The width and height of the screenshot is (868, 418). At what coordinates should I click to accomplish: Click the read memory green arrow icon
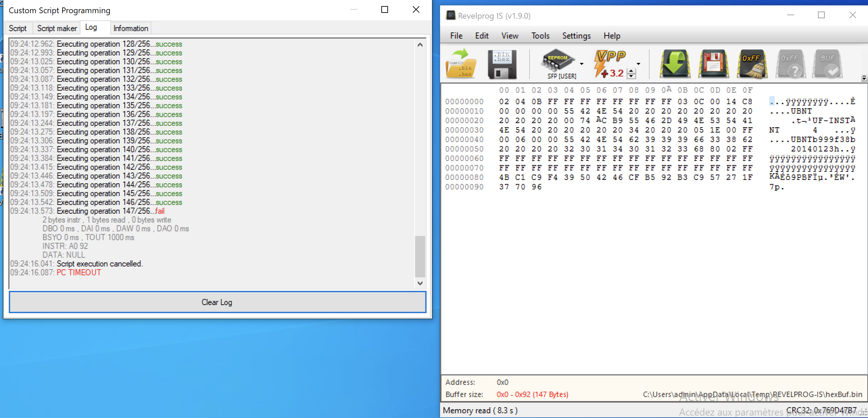click(675, 64)
